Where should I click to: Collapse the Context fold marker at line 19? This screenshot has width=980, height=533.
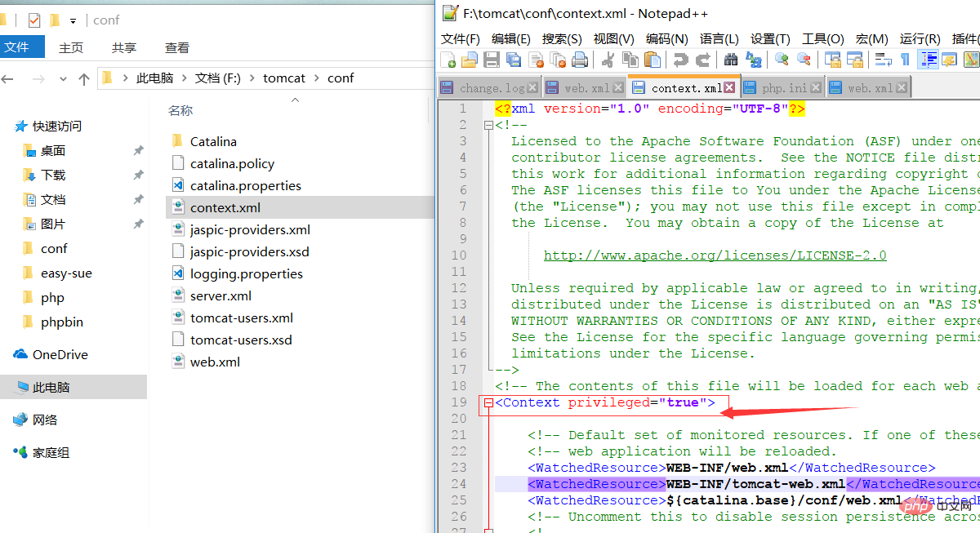coord(488,402)
